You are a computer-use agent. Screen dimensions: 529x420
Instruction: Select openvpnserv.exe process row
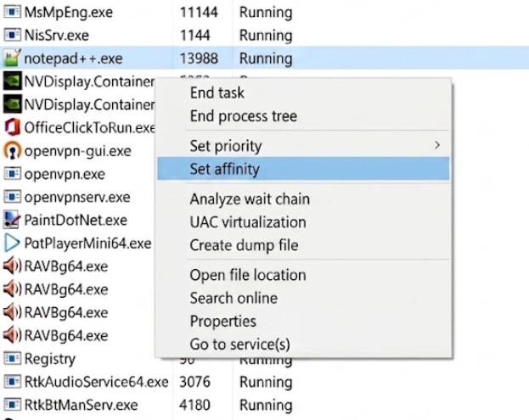point(77,197)
